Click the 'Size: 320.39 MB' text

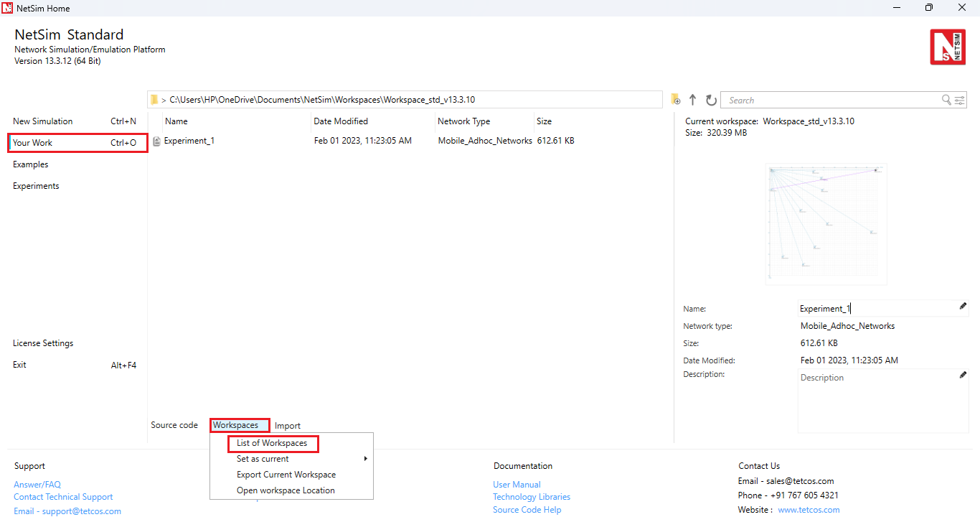tap(716, 133)
